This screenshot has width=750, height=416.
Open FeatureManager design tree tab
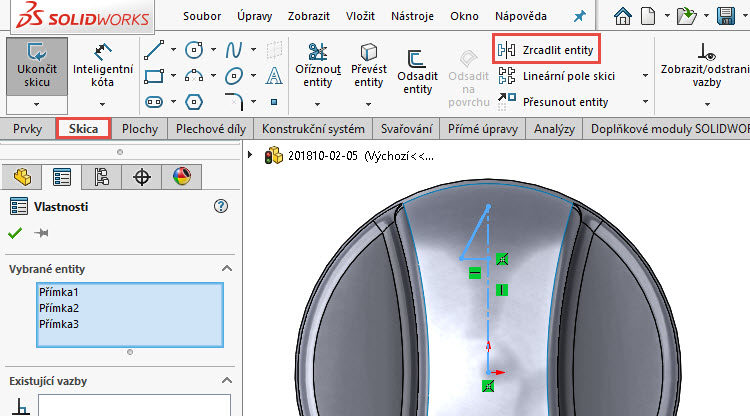(22, 177)
